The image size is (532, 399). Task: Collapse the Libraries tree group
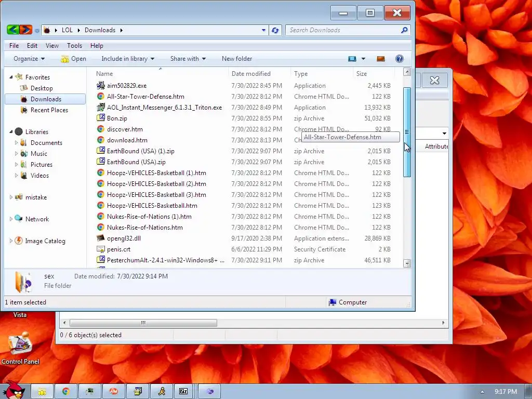tap(11, 131)
